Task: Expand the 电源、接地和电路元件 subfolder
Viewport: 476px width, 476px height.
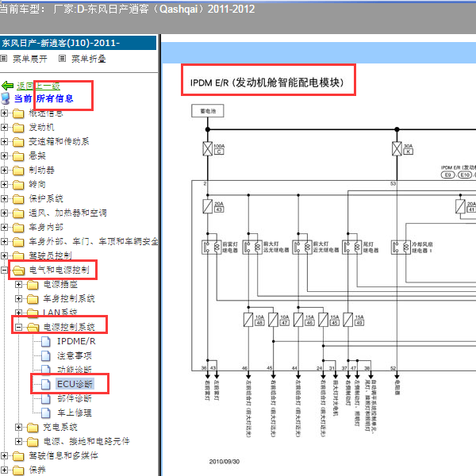Action: tap(18, 441)
